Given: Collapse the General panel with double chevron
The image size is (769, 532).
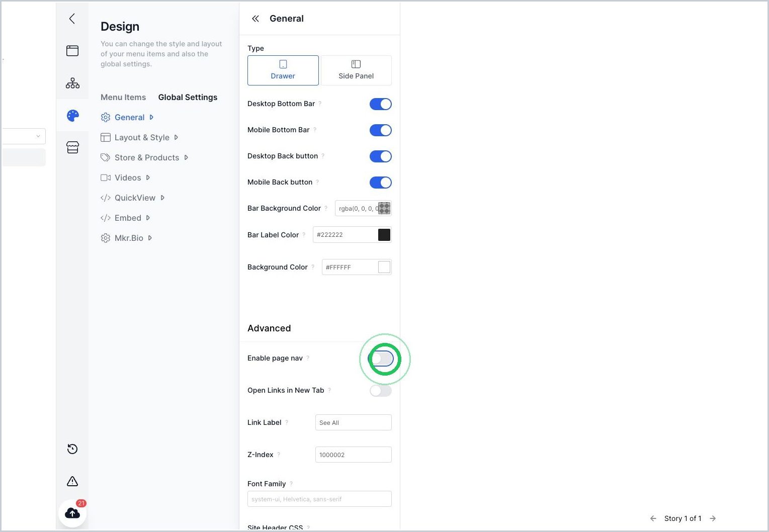Looking at the screenshot, I should tap(255, 19).
